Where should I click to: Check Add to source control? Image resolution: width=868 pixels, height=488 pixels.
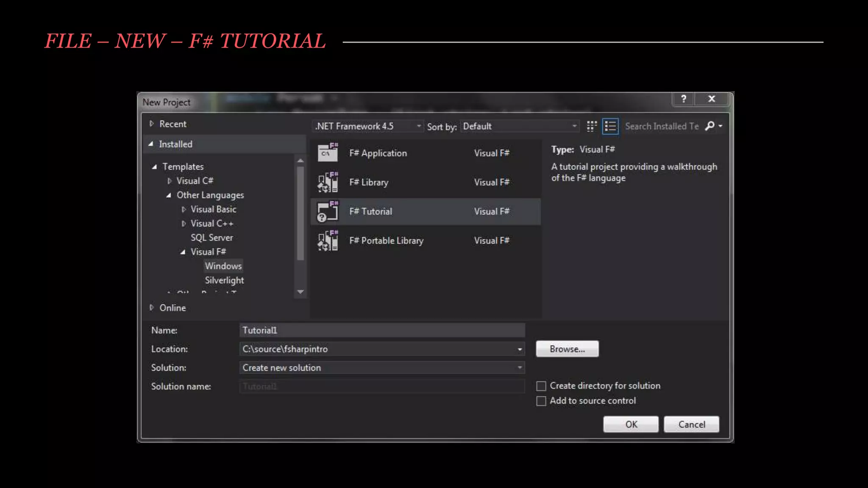[x=541, y=401]
